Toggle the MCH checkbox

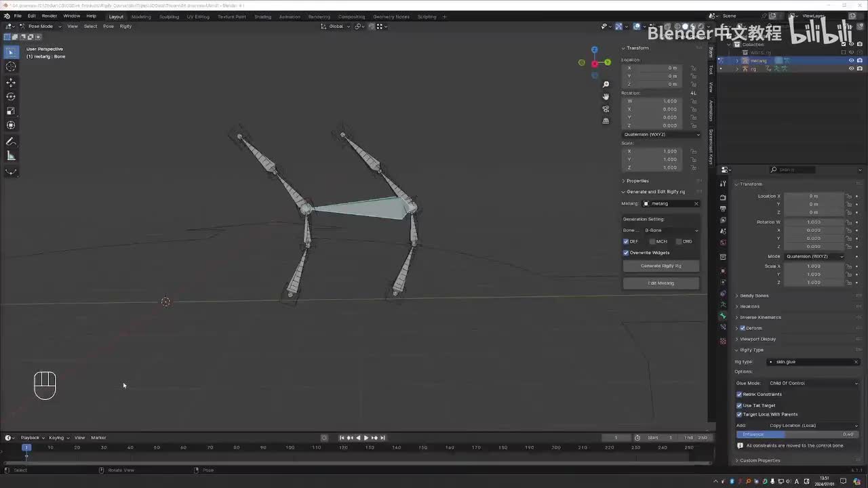[x=652, y=241]
